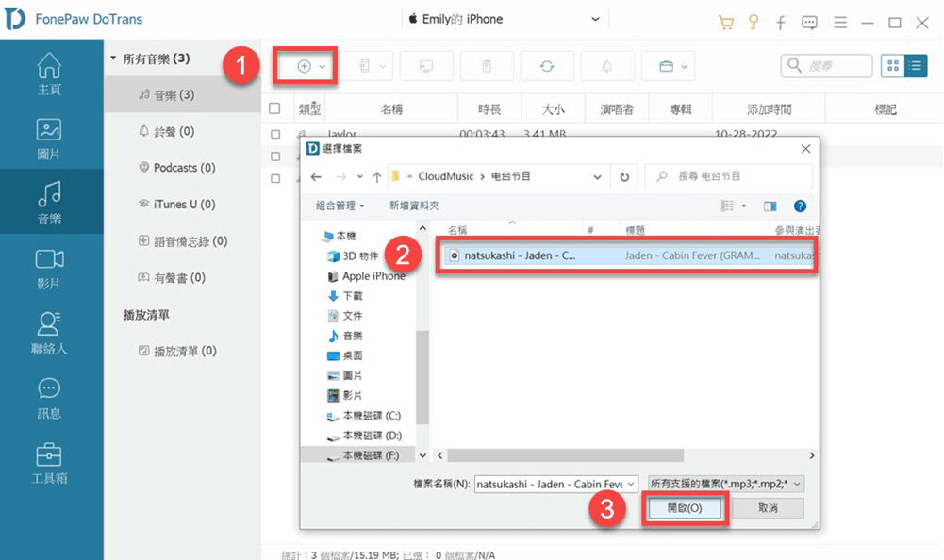
Task: Select 有聲書 (0) category
Action: (182, 277)
